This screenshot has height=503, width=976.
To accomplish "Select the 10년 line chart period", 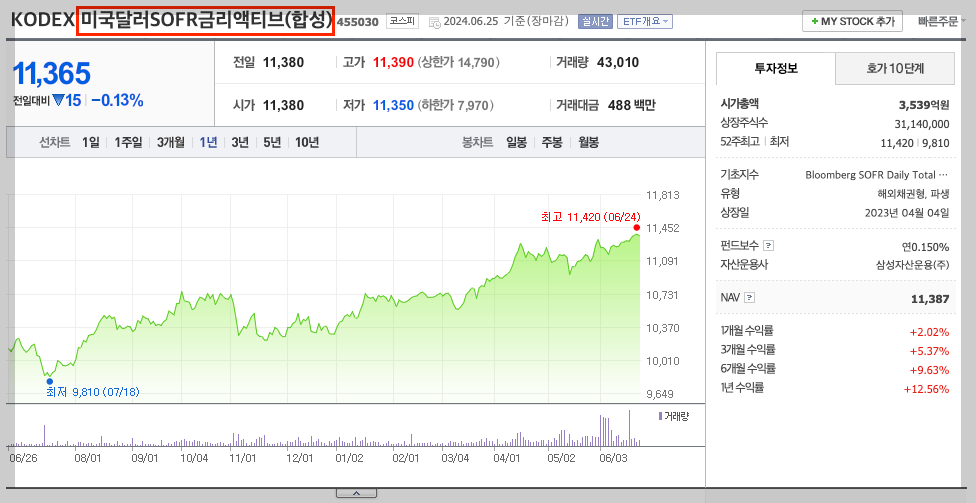I will pos(307,143).
